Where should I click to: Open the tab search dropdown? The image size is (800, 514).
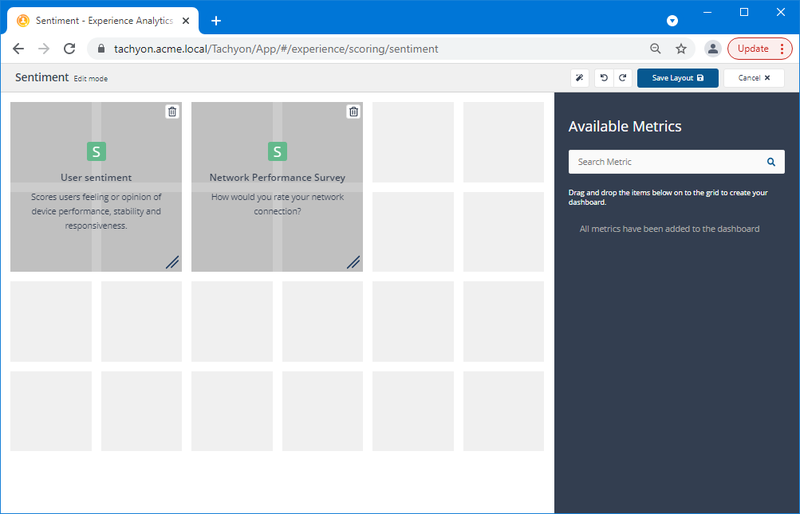coord(672,20)
